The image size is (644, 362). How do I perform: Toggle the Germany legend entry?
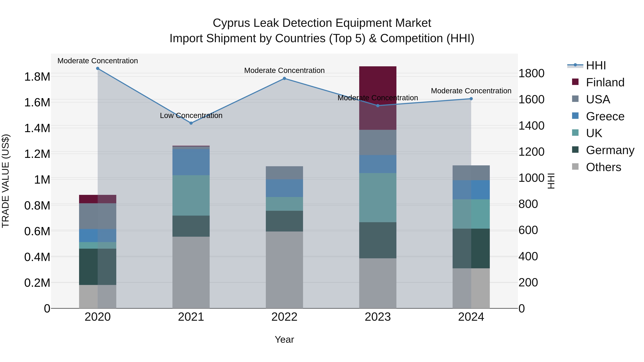tap(603, 150)
